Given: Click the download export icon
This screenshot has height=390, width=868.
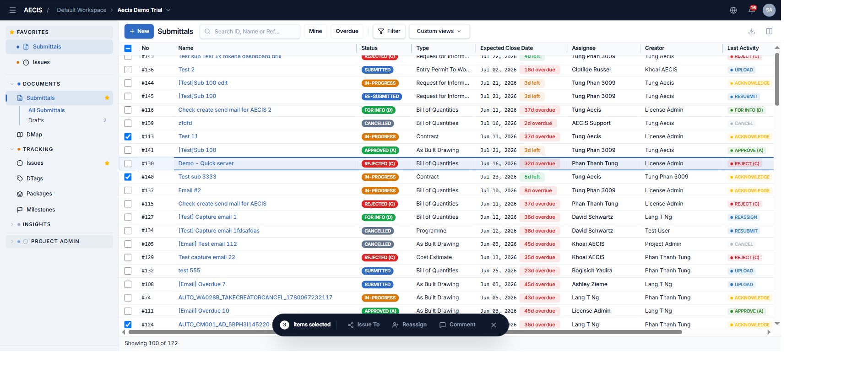Looking at the screenshot, I should point(752,31).
